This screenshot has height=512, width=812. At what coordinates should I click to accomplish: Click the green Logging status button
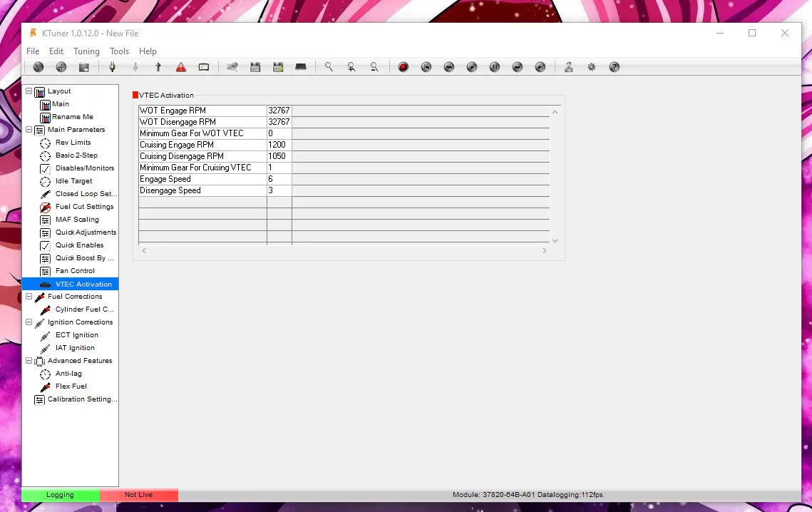60,495
